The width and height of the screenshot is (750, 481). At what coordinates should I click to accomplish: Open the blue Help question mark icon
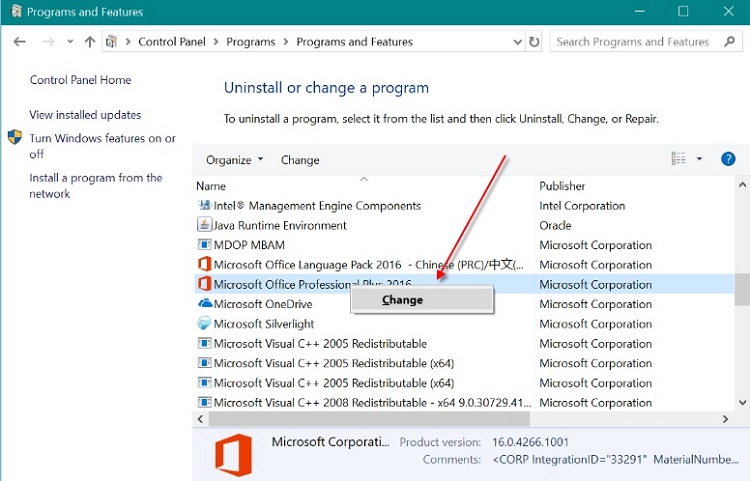(x=728, y=159)
